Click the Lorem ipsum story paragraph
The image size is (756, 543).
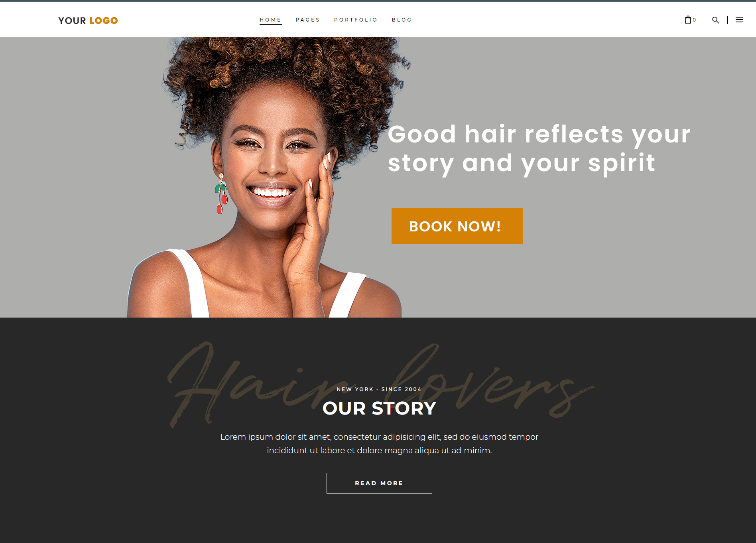click(379, 444)
